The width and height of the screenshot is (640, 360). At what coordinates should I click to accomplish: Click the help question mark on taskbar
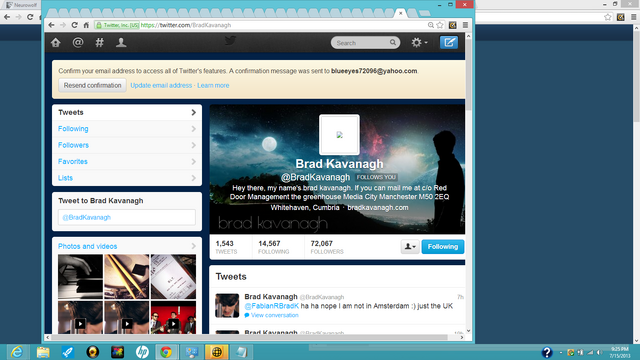point(547,352)
